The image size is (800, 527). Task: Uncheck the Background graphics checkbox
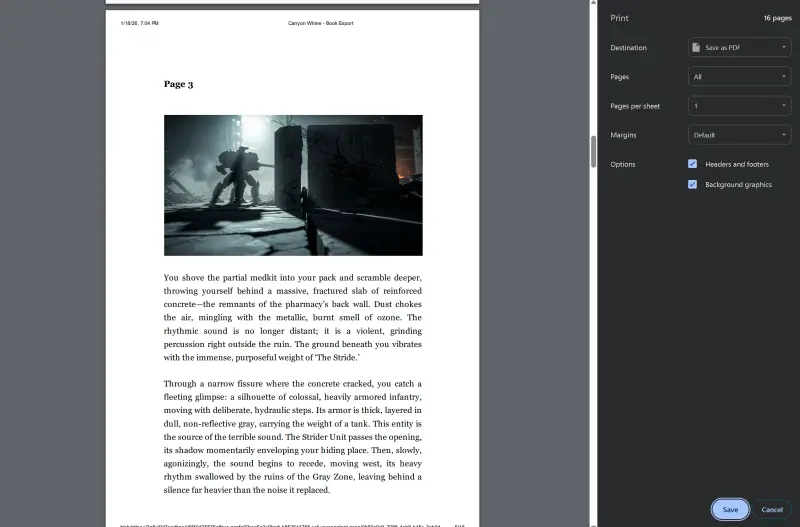(692, 184)
